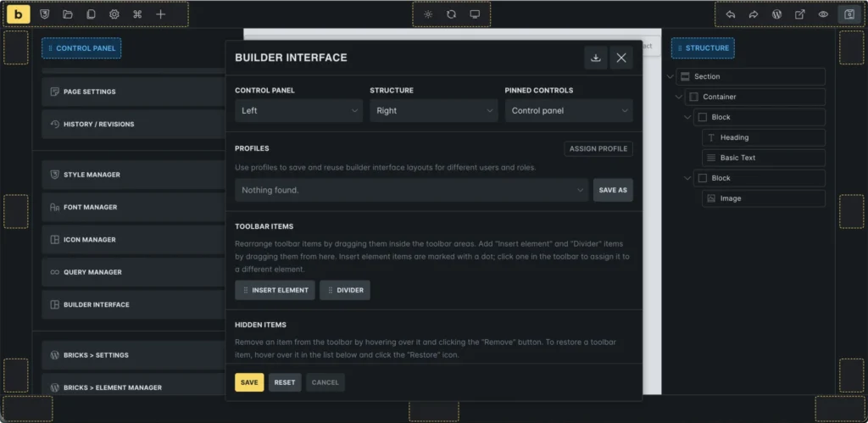Screen dimensions: 868x423
Task: Click the command key icon in the top toolbar
Action: tap(137, 14)
